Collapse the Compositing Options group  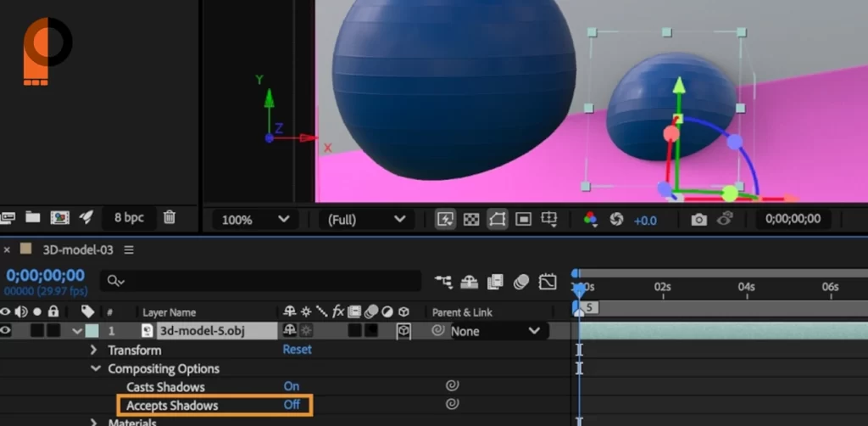click(96, 368)
